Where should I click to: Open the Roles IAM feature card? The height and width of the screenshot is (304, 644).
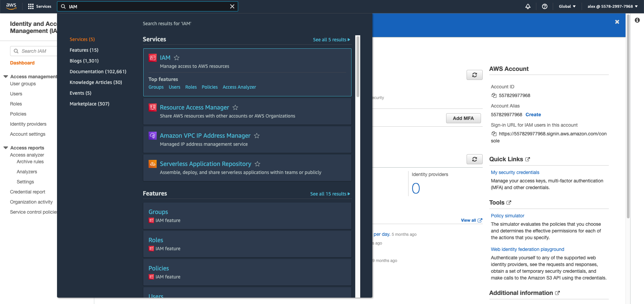click(x=247, y=244)
